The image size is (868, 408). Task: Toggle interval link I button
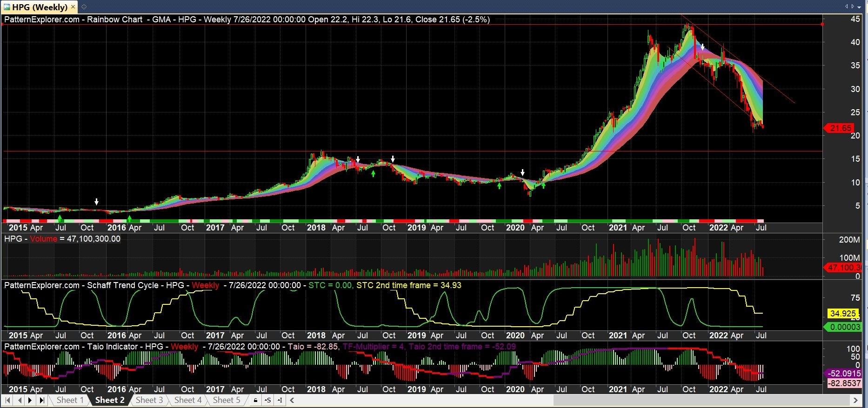pos(280,400)
